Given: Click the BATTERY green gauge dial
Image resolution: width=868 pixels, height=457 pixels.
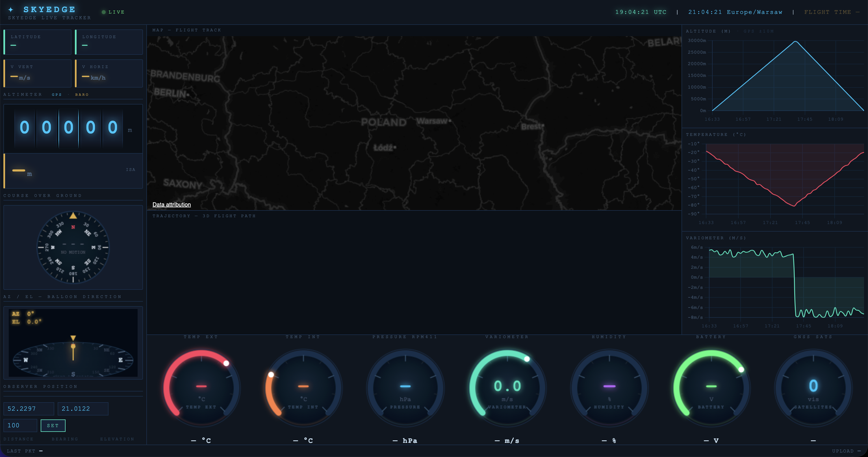Looking at the screenshot, I should pos(711,388).
